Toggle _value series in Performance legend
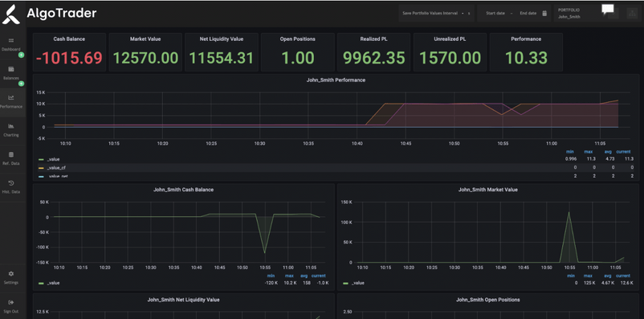 52,159
